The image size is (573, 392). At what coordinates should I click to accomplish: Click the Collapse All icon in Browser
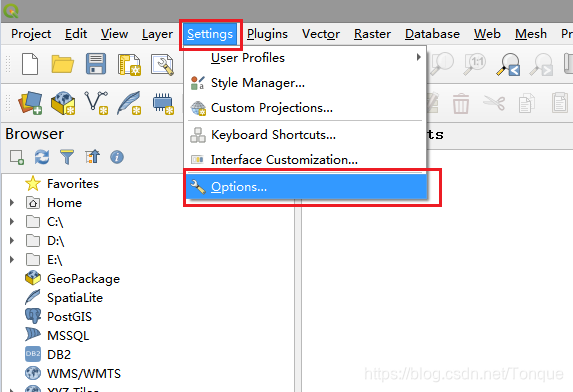pos(92,157)
